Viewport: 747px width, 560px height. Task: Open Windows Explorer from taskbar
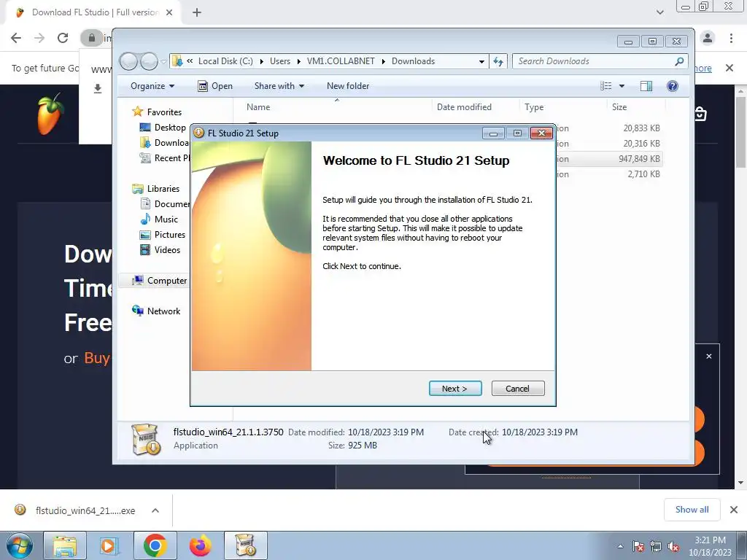click(65, 545)
